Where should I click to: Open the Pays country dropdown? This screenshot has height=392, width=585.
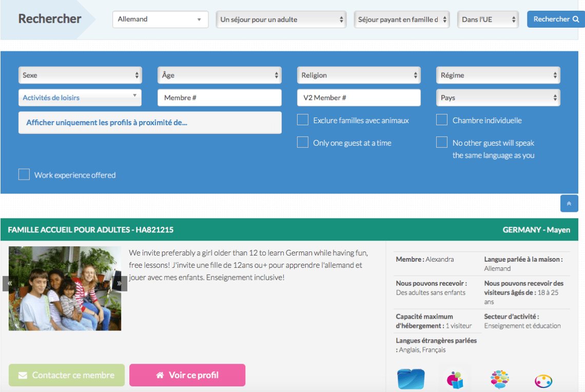498,97
